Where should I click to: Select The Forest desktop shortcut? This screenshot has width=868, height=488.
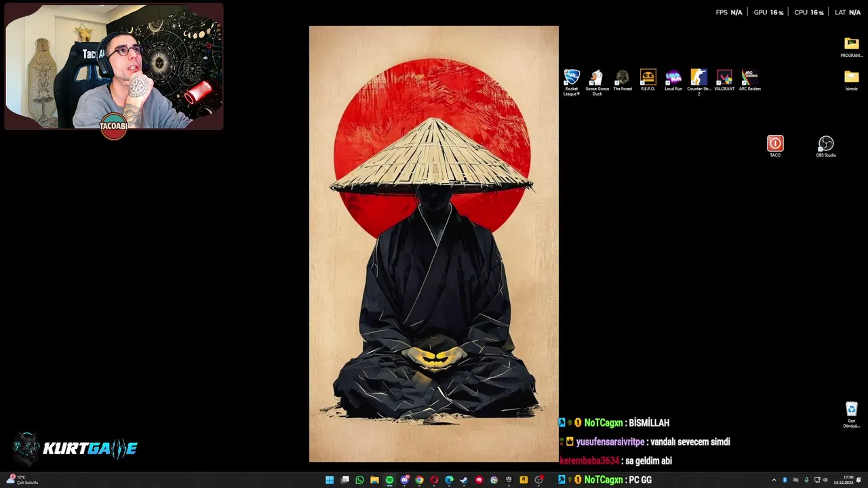623,80
